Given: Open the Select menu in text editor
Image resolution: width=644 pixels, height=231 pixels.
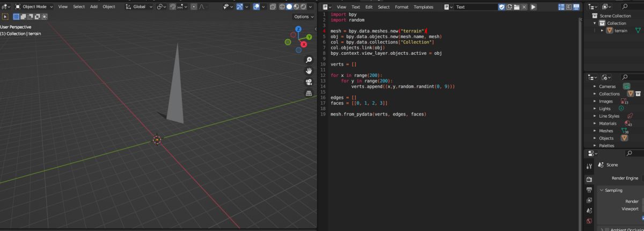Looking at the screenshot, I should pyautogui.click(x=384, y=7).
